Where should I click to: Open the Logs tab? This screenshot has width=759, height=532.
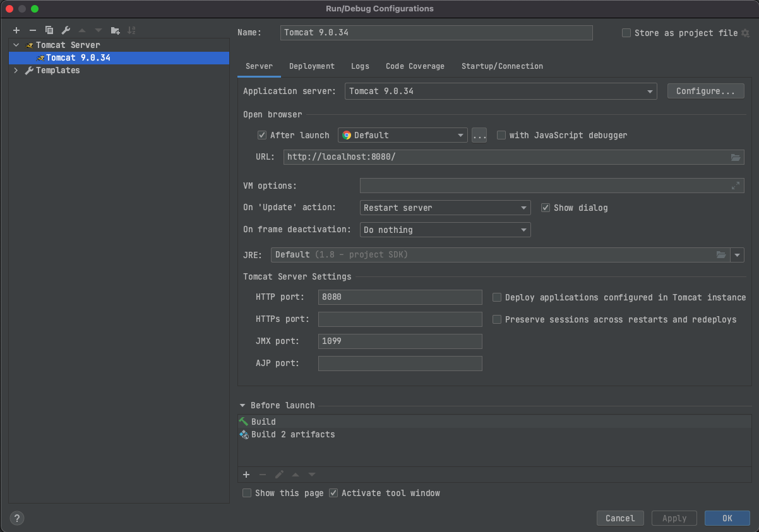(360, 66)
